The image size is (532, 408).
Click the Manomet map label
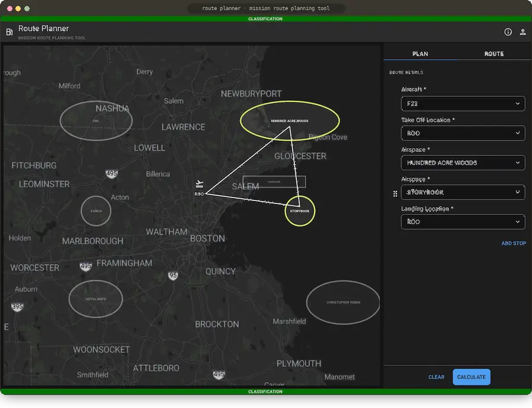(339, 377)
